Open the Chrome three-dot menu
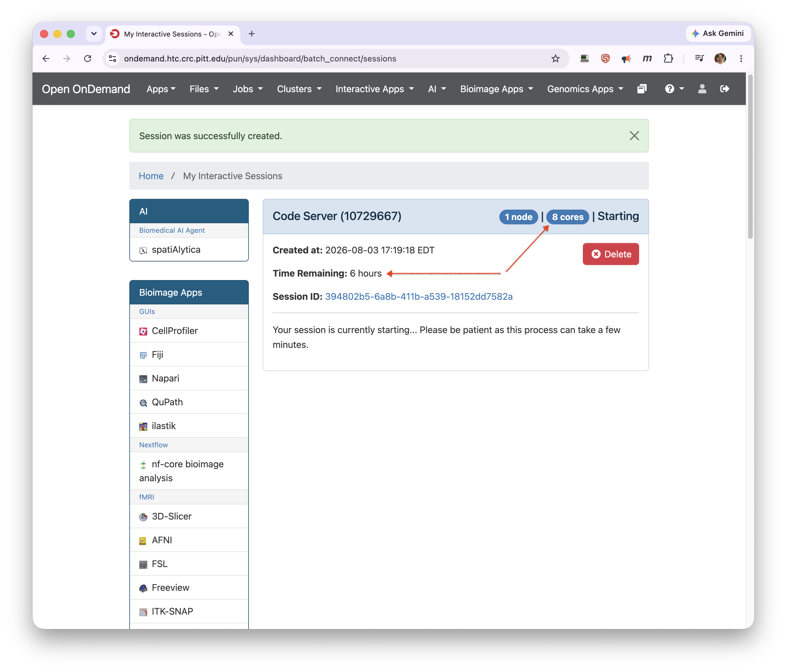787x672 pixels. [741, 59]
